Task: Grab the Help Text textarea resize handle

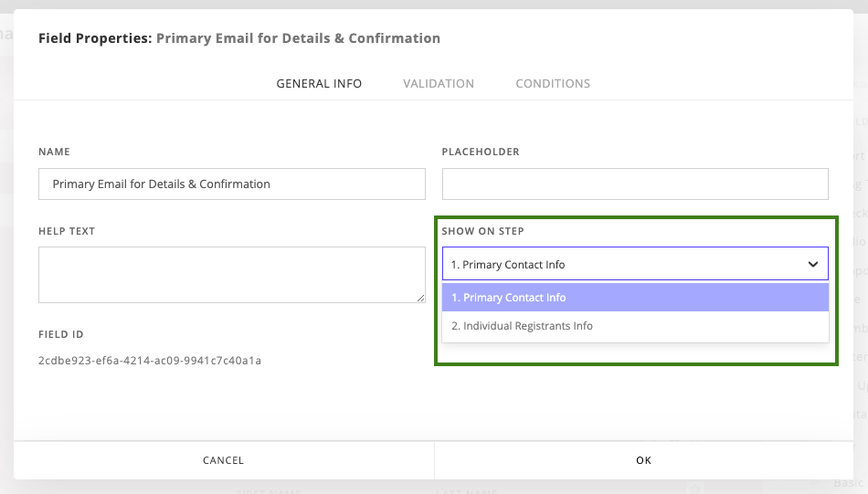Action: (421, 299)
